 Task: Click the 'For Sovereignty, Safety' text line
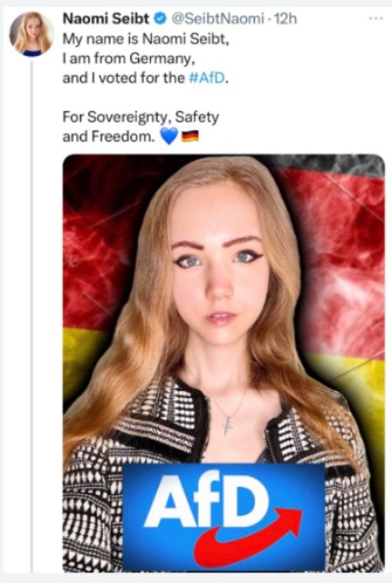[x=140, y=117]
